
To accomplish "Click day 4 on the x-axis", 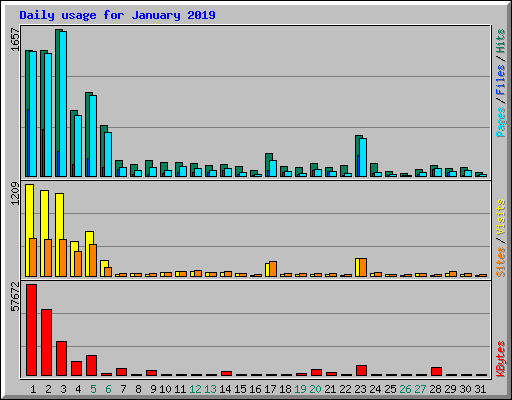I will click(x=78, y=389).
